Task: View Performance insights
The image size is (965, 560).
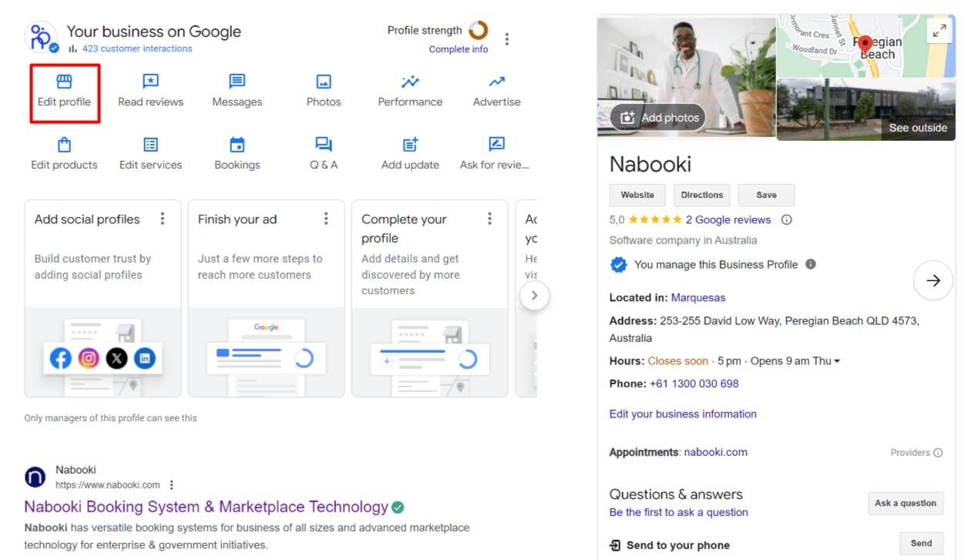Action: point(410,92)
